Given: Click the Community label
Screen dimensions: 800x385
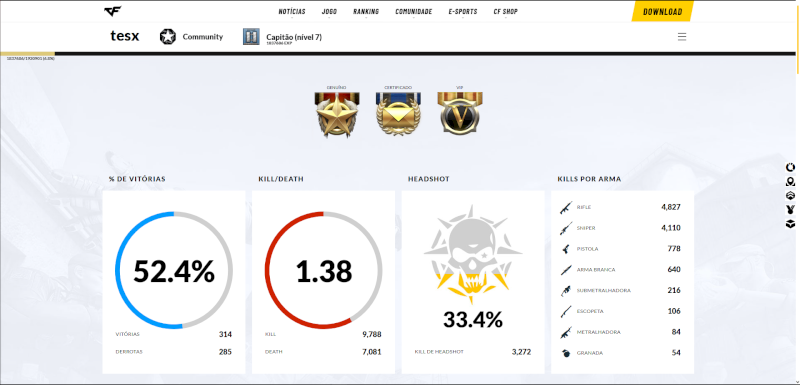Looking at the screenshot, I should (203, 37).
